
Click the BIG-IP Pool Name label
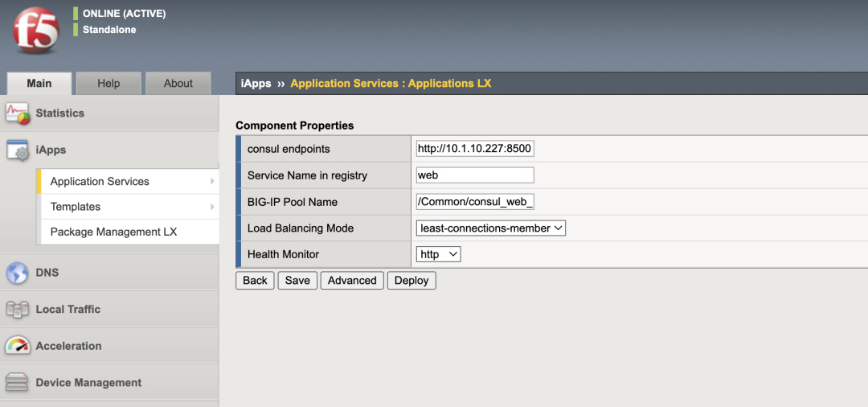[293, 202]
